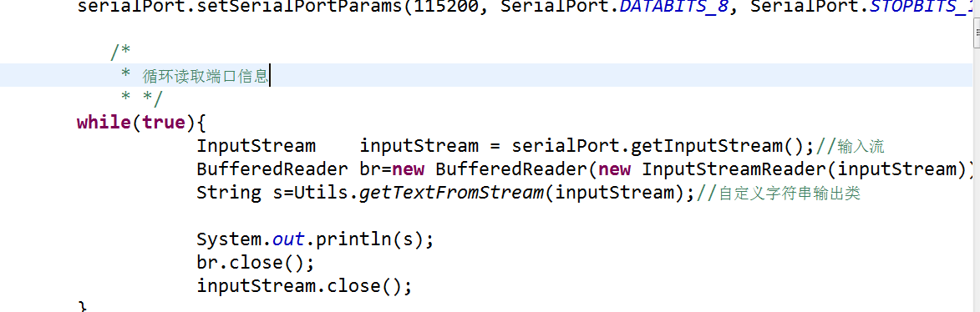Click the Utils class reference
This screenshot has height=312, width=980.
[321, 194]
